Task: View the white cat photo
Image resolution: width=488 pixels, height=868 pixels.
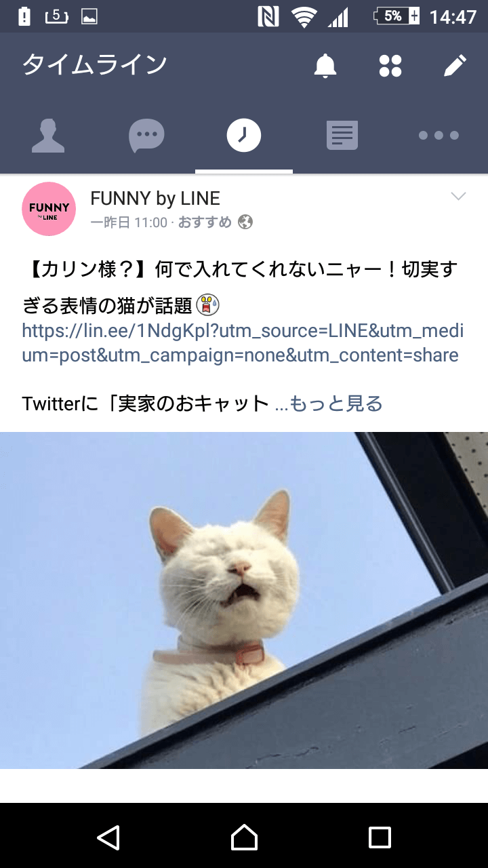Action: point(244,600)
